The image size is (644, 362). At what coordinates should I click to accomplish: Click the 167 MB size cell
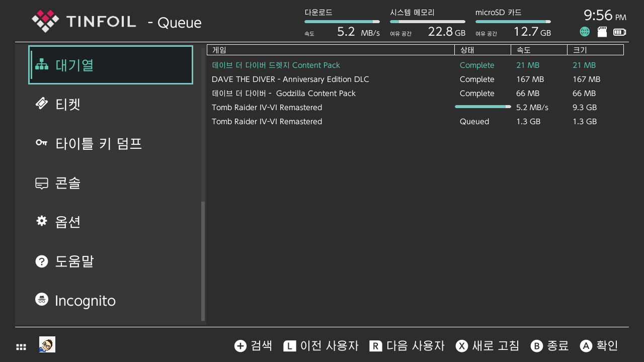pos(587,79)
